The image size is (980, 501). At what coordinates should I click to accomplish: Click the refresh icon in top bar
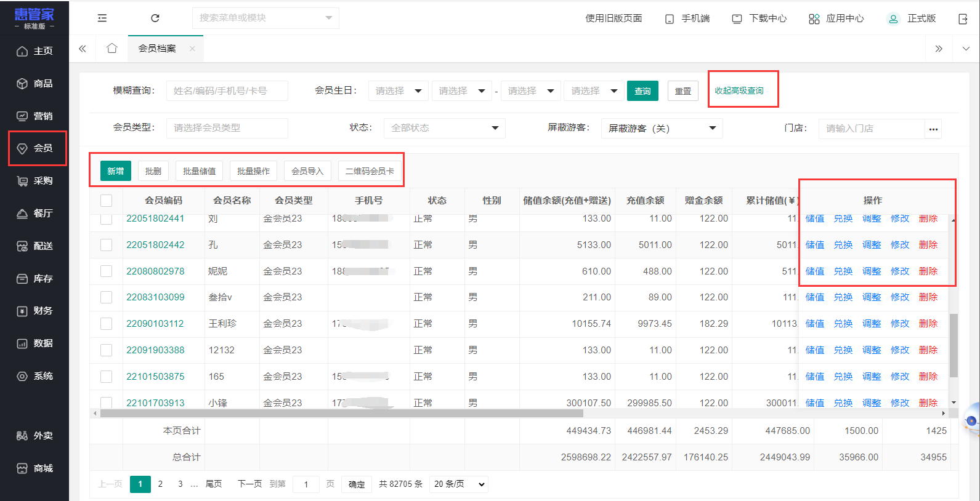tap(155, 18)
